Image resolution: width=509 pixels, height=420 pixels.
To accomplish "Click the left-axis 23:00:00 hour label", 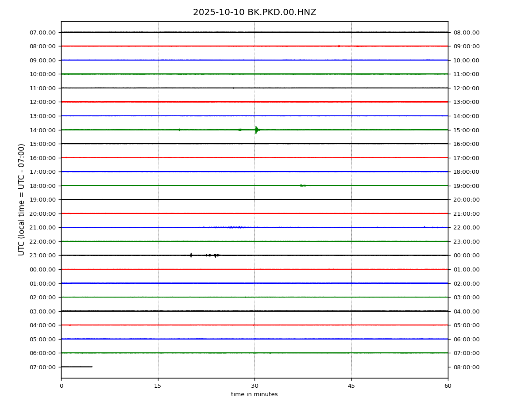I will [42, 256].
